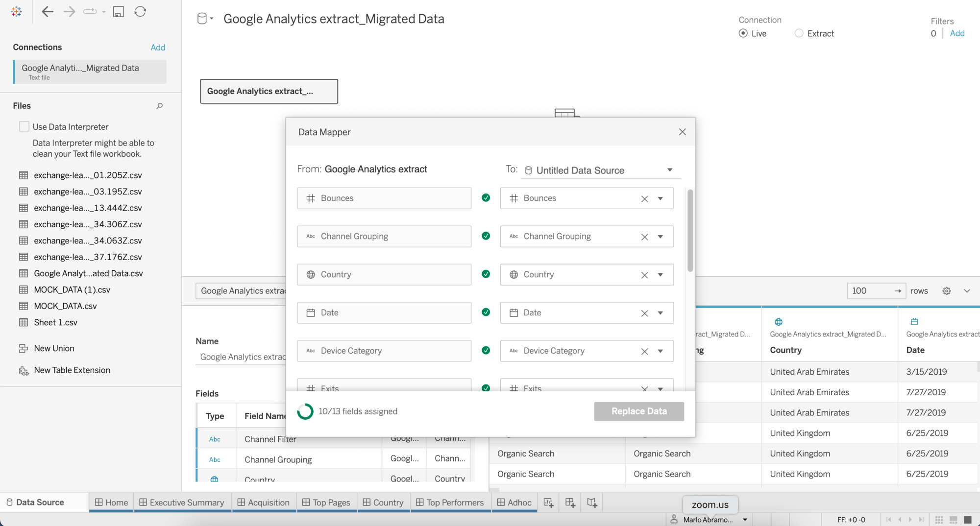Select the Live connection radio button

[742, 33]
